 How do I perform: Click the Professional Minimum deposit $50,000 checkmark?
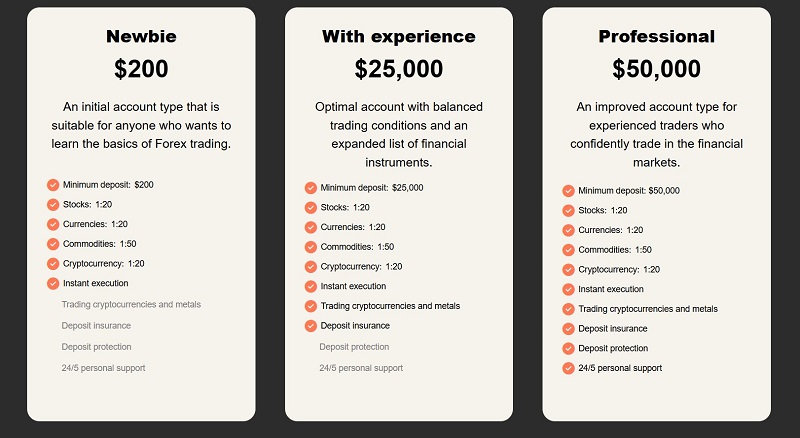[x=568, y=191]
